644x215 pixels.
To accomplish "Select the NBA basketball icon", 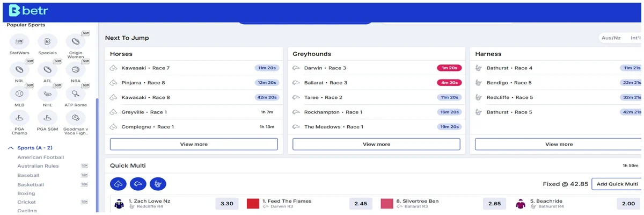I will point(76,69).
